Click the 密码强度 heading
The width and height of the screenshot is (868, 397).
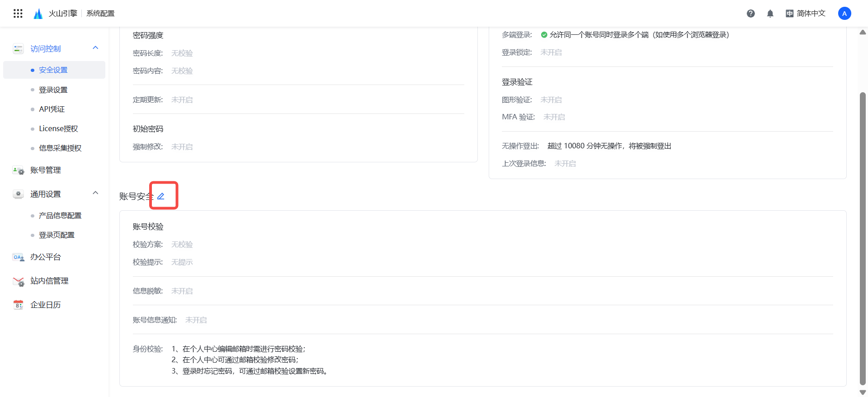coord(148,36)
